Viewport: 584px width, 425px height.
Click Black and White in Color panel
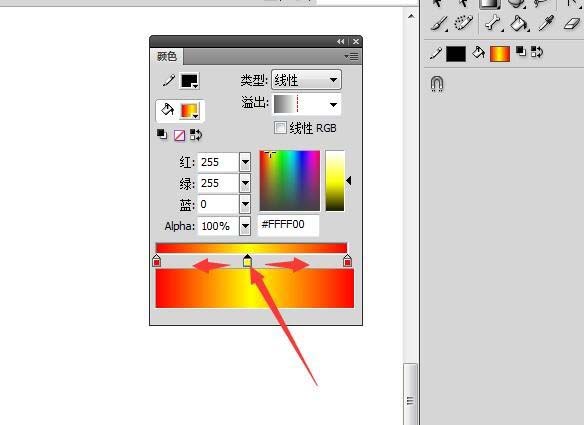click(162, 134)
